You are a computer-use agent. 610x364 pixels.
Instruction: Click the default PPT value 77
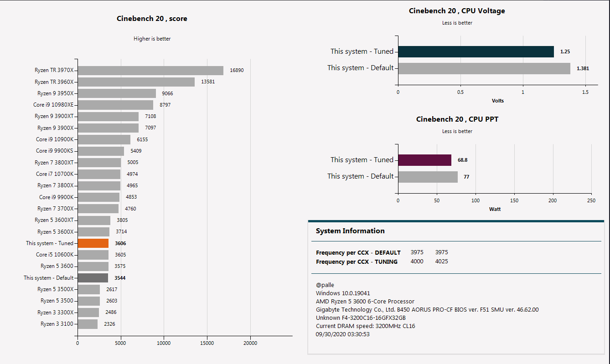point(466,177)
